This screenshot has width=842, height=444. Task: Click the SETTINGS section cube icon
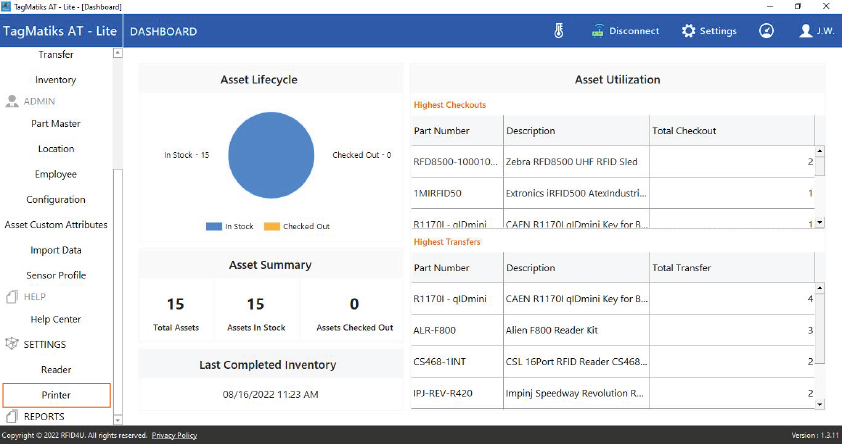click(x=12, y=344)
